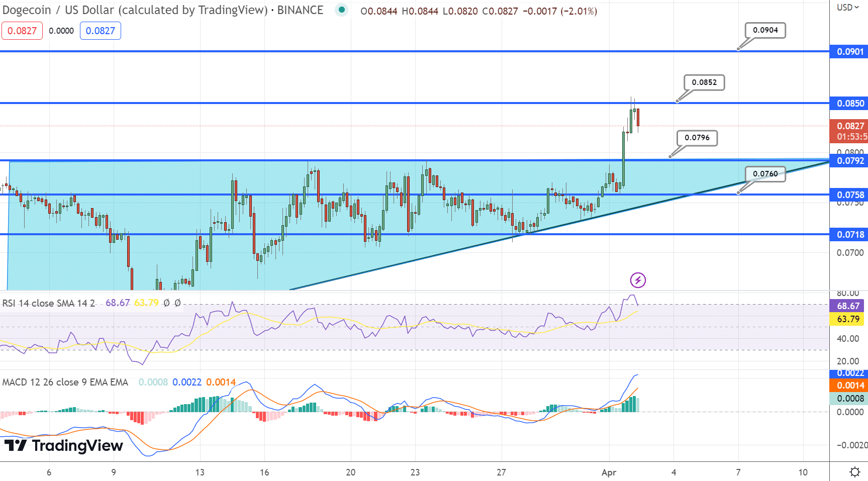
Task: Select the 0.0758 horizontal line price tag
Action: pos(848,195)
